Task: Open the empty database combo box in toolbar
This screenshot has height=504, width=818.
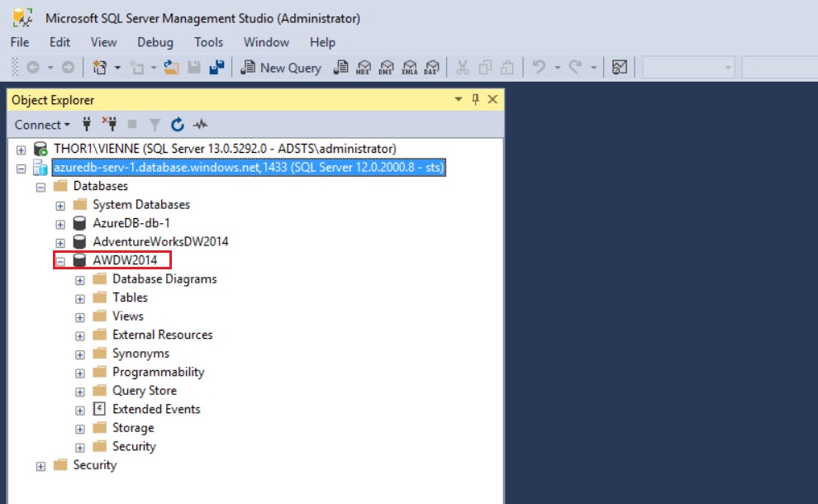Action: (688, 67)
